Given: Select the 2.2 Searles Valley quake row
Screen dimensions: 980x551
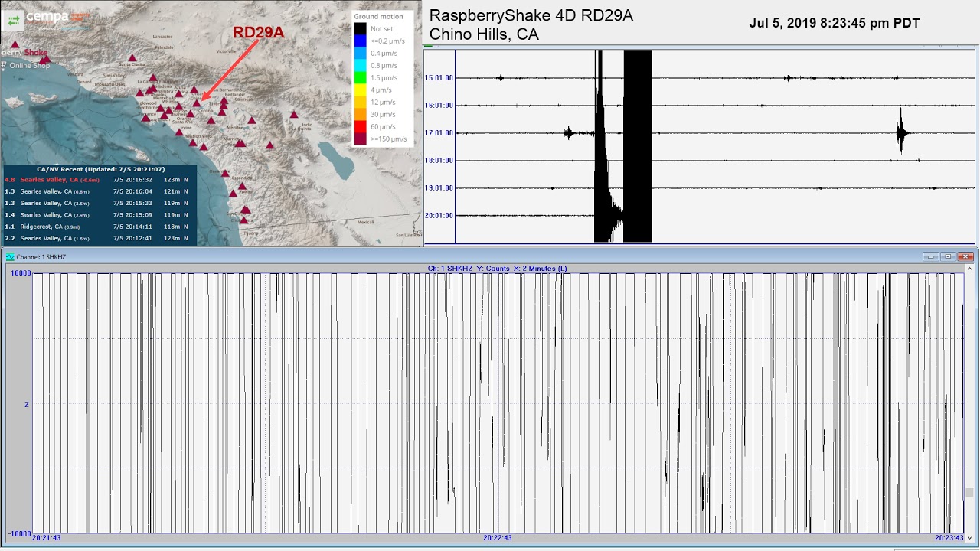Looking at the screenshot, I should coord(100,238).
